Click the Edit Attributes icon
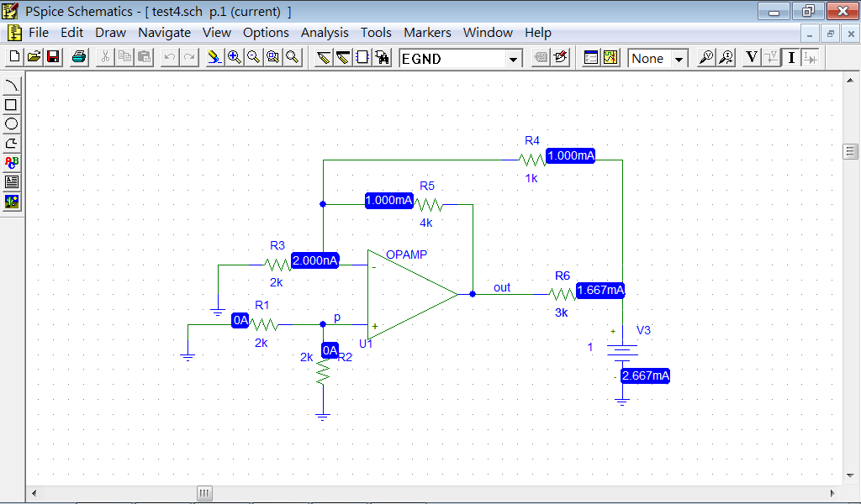 click(541, 57)
